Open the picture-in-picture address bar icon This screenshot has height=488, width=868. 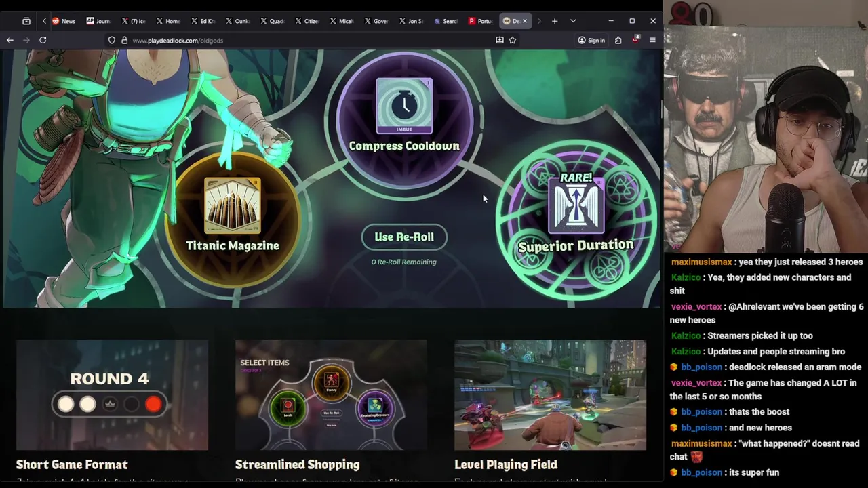[x=500, y=40]
